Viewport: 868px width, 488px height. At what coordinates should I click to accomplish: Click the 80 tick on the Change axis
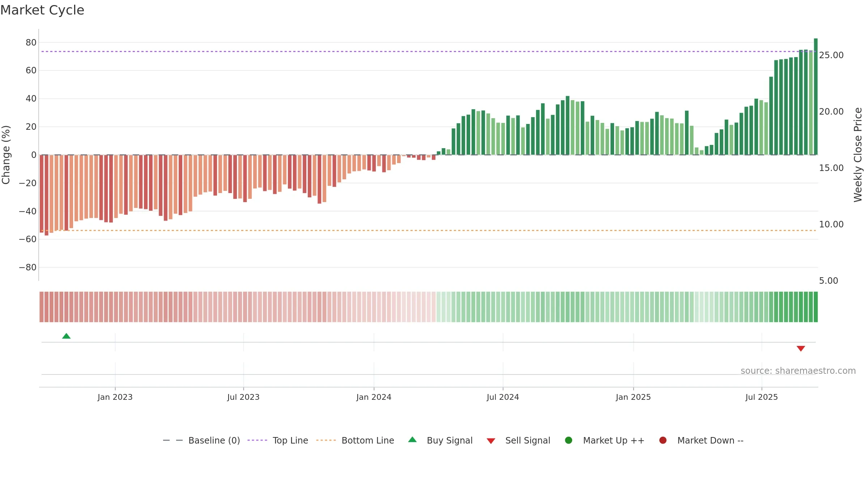point(31,43)
